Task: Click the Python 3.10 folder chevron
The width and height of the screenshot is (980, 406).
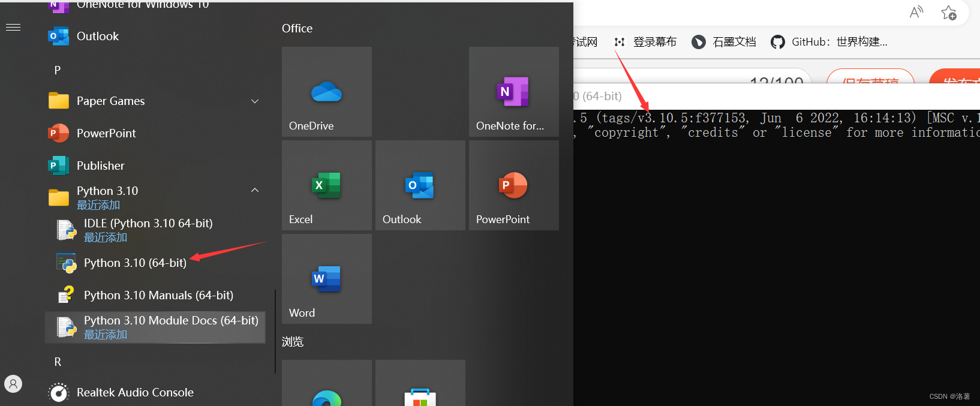Action: [255, 190]
